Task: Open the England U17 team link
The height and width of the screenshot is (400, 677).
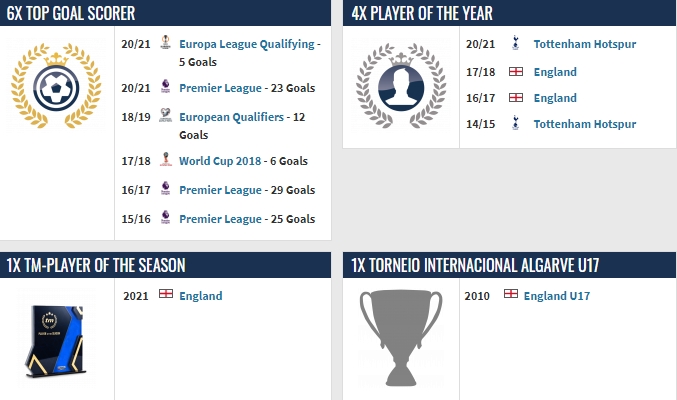Action: tap(557, 296)
